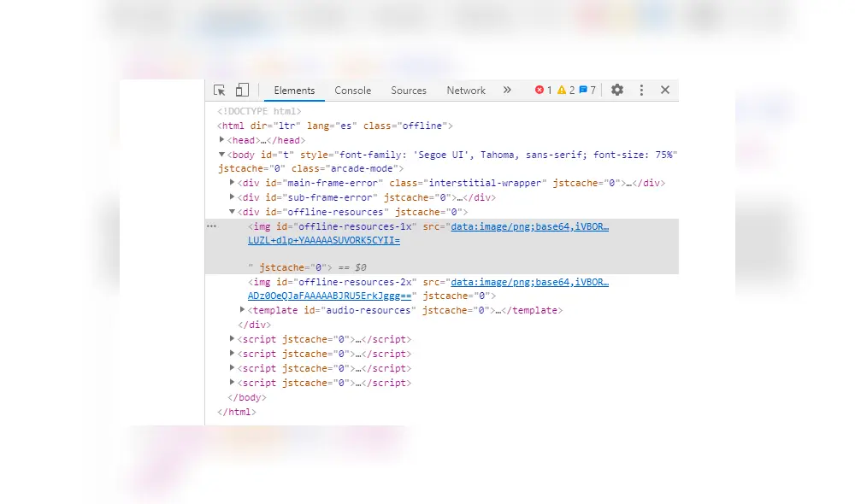Open the offline-resources-1x image data link

point(529,226)
